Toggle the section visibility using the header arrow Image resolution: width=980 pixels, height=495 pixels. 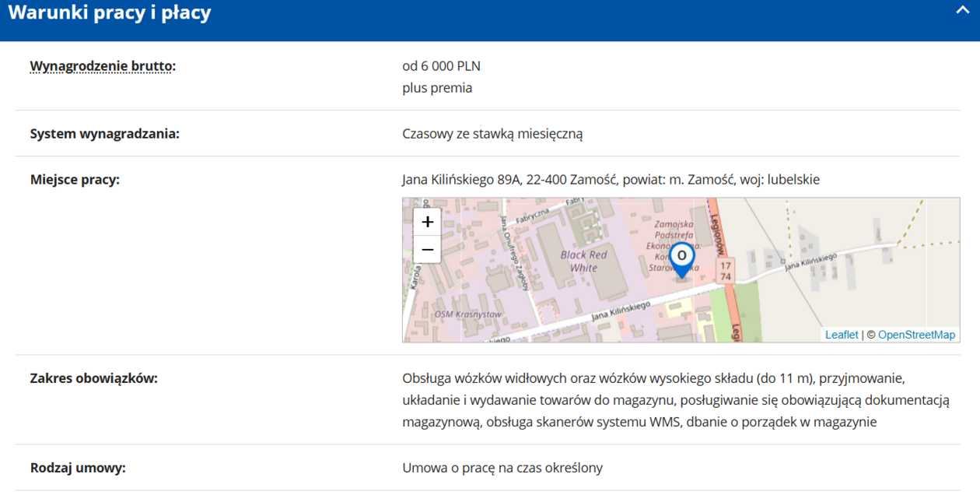point(961,11)
